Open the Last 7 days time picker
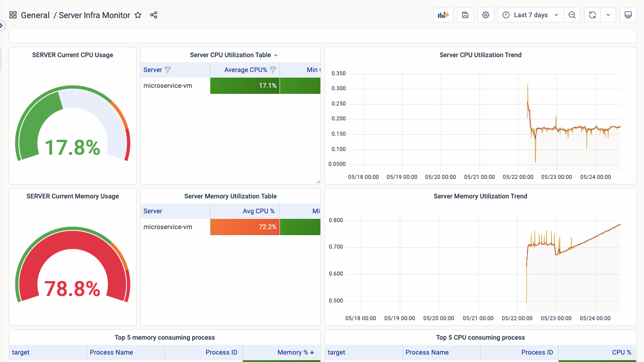This screenshot has height=362, width=644. click(531, 15)
